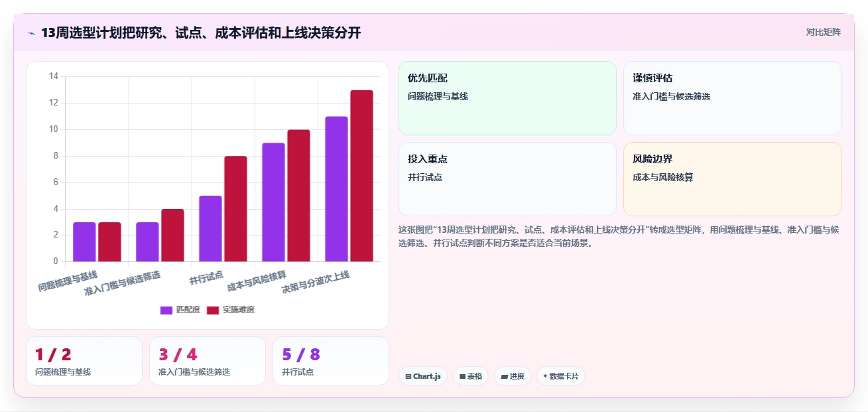Click the 数据卡片 tag pill
The width and height of the screenshot is (868, 412).
point(561,376)
